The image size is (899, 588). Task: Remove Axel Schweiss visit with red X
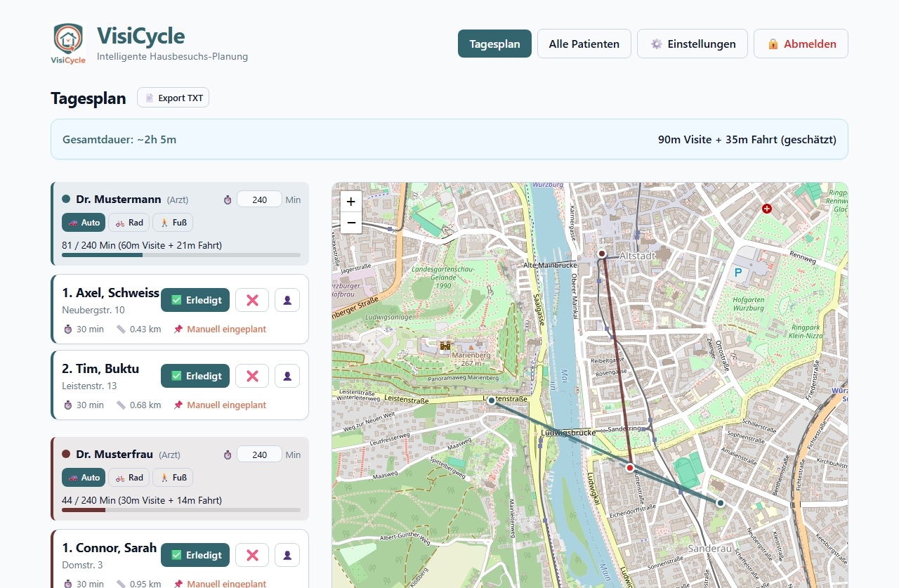click(x=252, y=300)
